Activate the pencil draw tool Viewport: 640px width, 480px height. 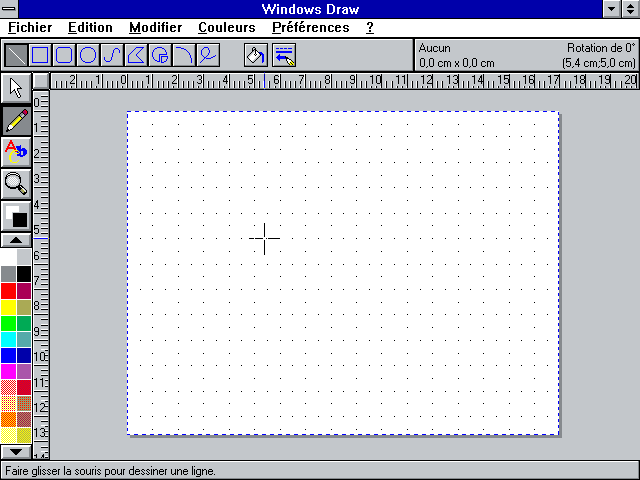[16, 120]
